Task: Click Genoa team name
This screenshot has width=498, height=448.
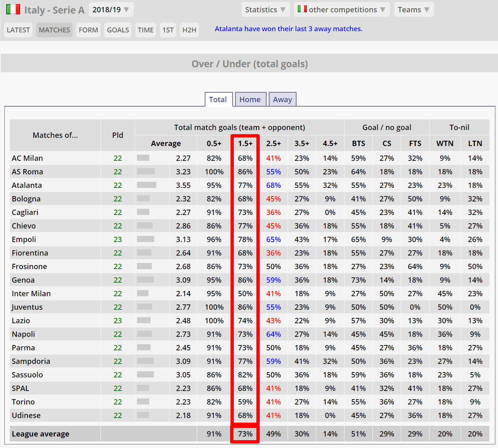Action: (23, 280)
